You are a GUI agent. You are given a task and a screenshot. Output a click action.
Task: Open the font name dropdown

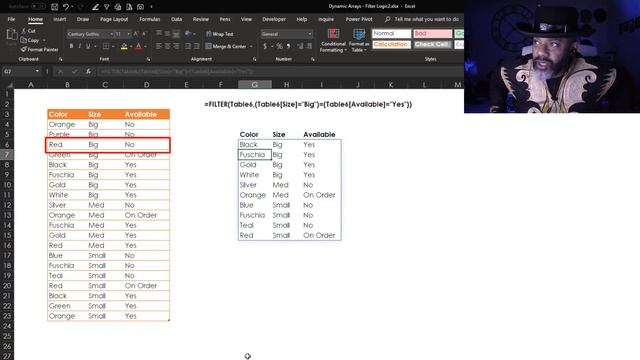click(111, 34)
